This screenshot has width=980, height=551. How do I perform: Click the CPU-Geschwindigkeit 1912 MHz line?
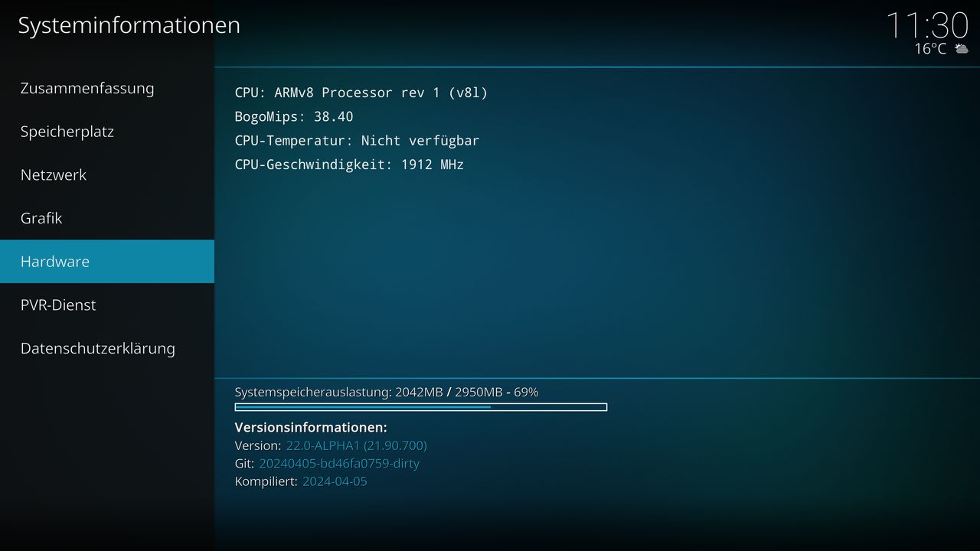[x=349, y=165]
